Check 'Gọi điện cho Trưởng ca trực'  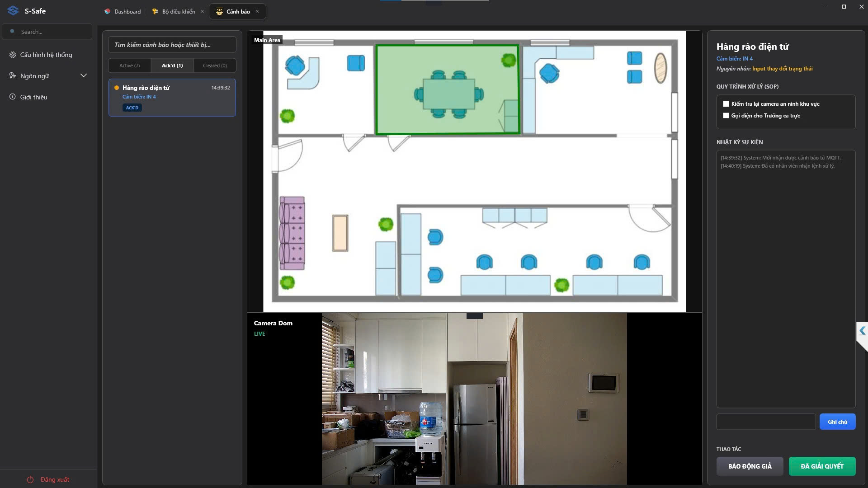click(x=726, y=116)
